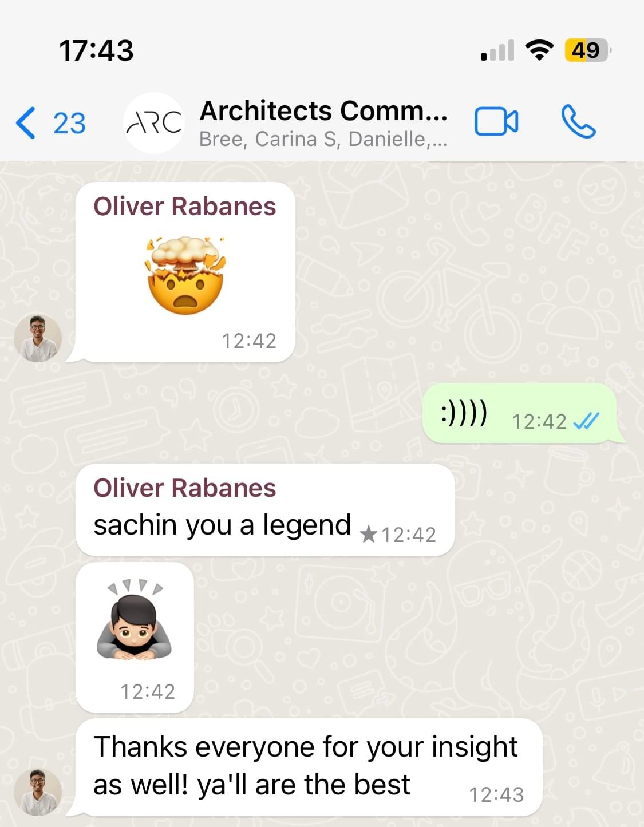
Task: Select the "Thanks everyone for your insight" message
Action: pyautogui.click(x=309, y=767)
